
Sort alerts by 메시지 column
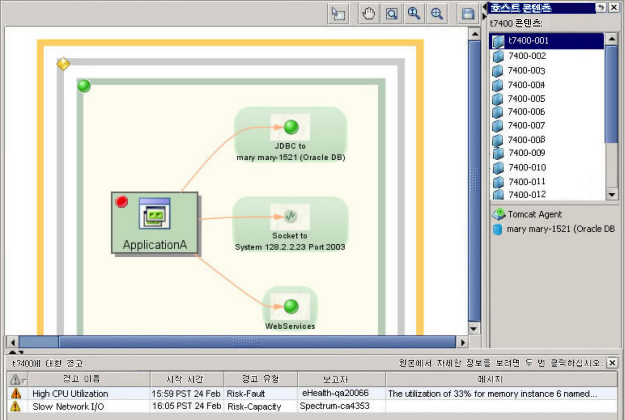501,379
